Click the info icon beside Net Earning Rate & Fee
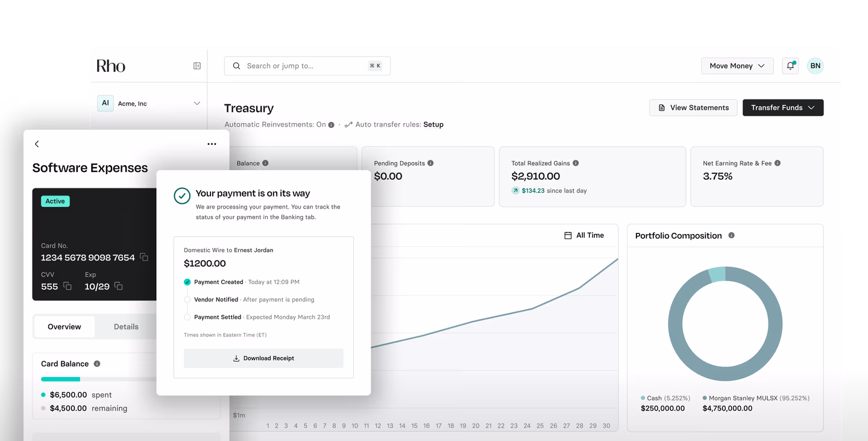The width and height of the screenshot is (868, 441). coord(778,162)
